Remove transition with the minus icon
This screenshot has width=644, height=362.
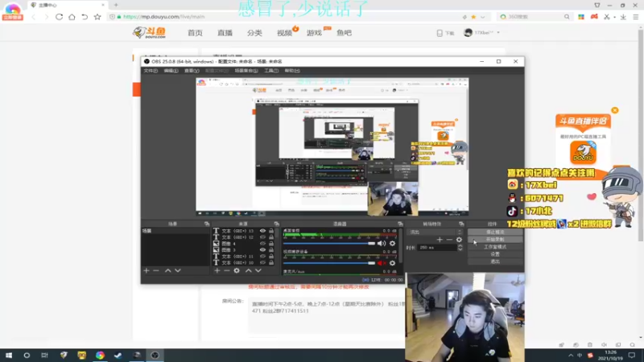[x=449, y=240]
